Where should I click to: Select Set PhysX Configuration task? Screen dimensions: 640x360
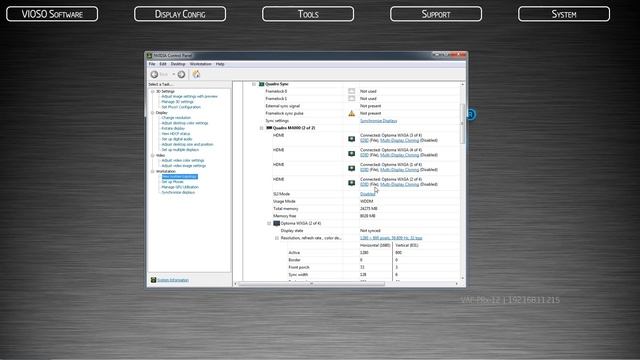click(181, 107)
